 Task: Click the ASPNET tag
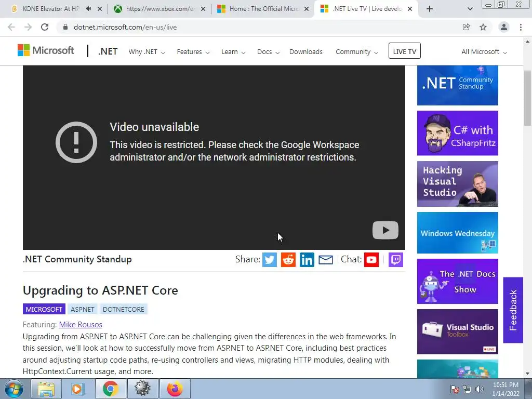[83, 309]
